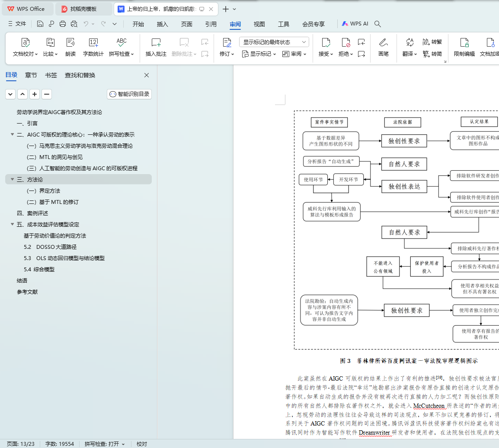Open the 文档校对 proofreading tool
The width and height of the screenshot is (499, 448).
pos(25,47)
